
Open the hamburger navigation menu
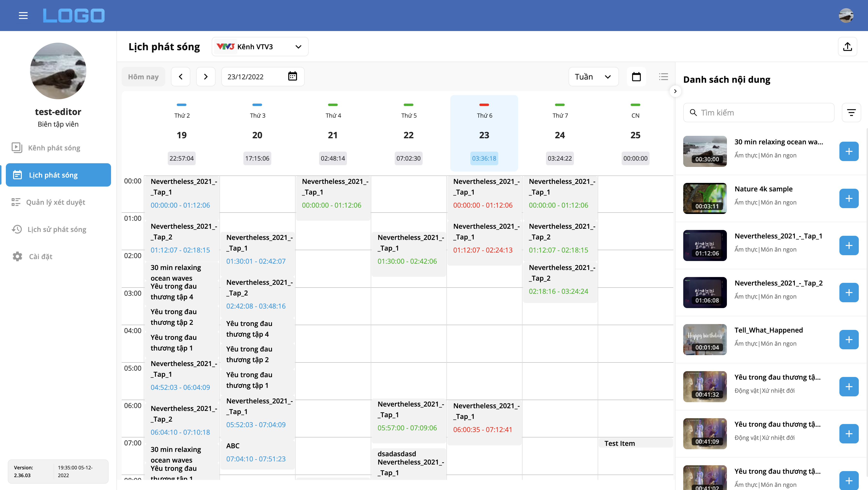pos(23,15)
